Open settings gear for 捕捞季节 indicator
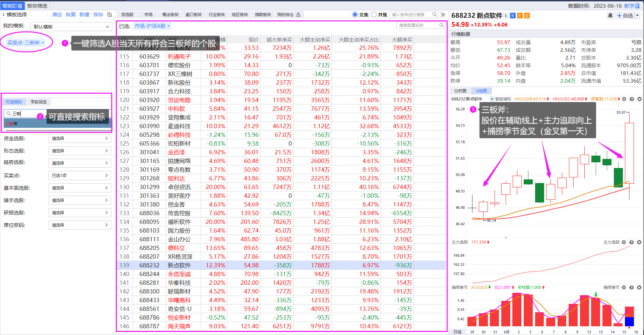 pyautogui.click(x=624, y=287)
